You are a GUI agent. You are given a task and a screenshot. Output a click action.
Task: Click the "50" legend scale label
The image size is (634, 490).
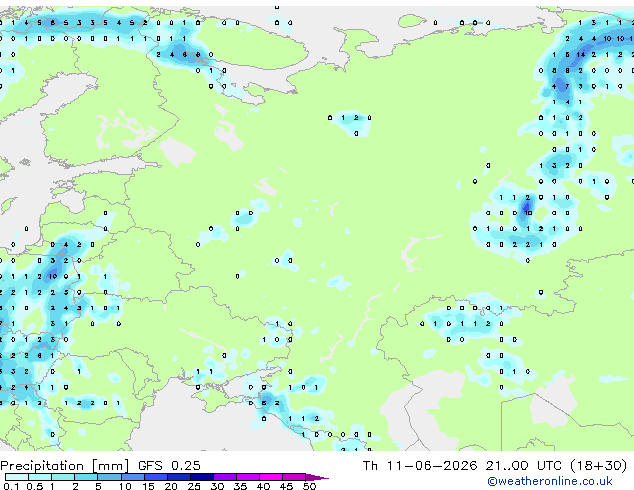309,486
